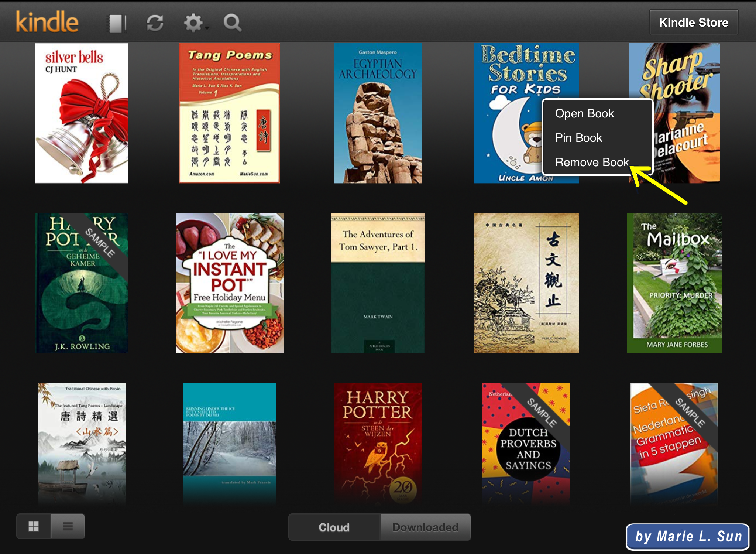
Task: Open The Adventures of Tom Sawyer cover
Action: [x=378, y=283]
